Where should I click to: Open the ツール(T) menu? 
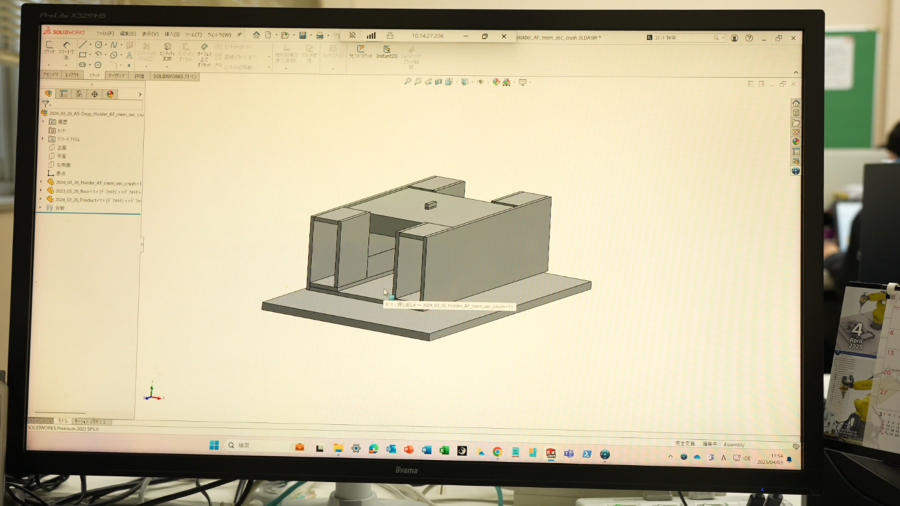pos(193,33)
